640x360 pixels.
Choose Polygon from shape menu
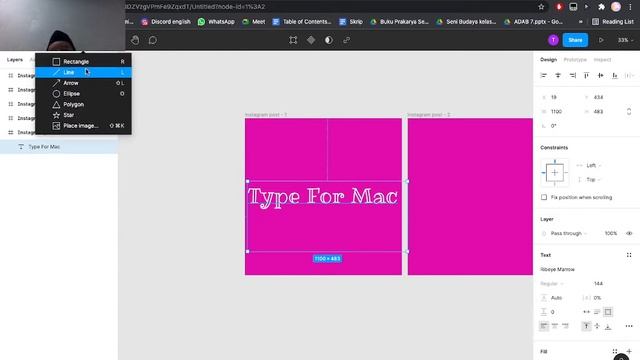pyautogui.click(x=83, y=104)
